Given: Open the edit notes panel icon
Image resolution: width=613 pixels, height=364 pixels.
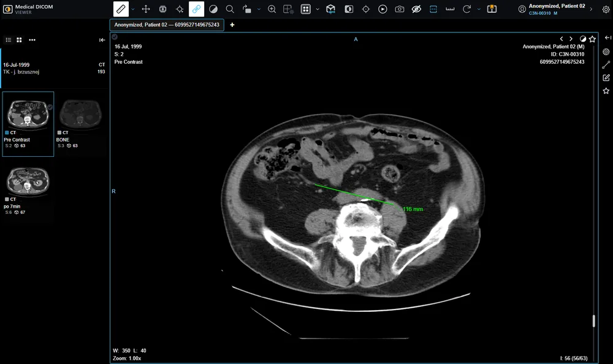Looking at the screenshot, I should [606, 78].
